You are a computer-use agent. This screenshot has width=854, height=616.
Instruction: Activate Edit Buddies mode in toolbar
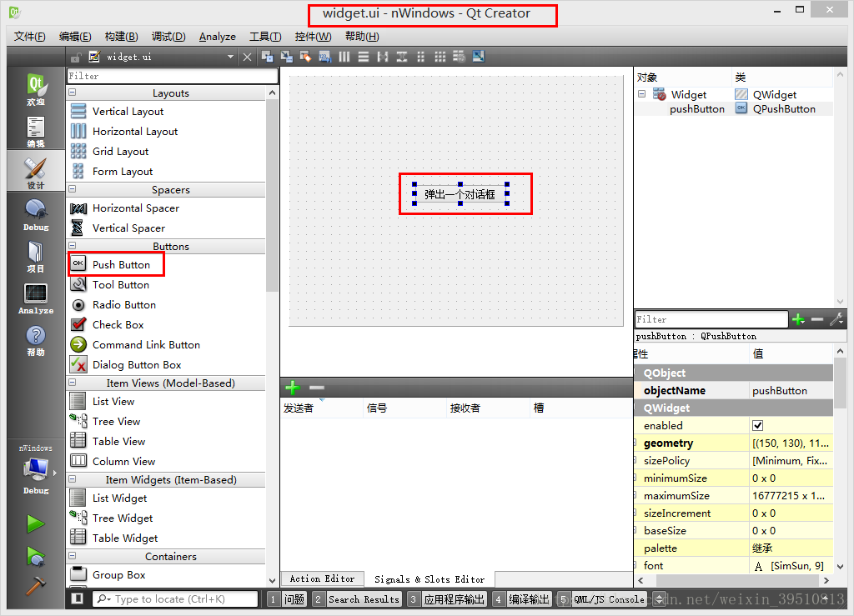305,57
